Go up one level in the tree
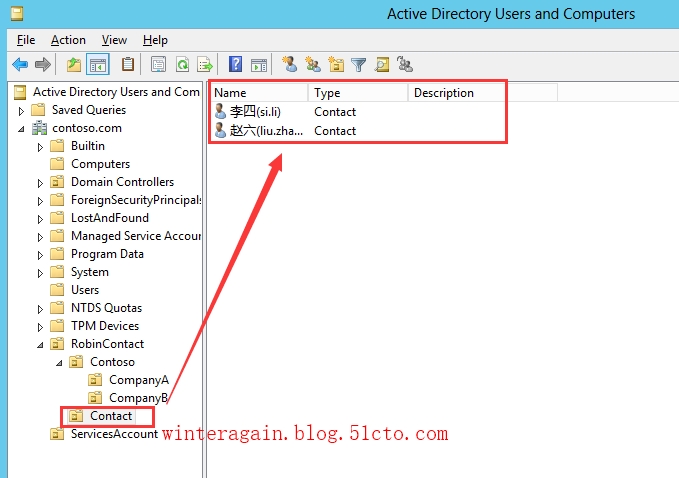This screenshot has width=679, height=478. point(74,65)
